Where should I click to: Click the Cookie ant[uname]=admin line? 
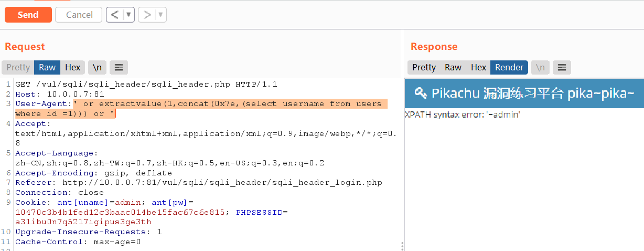pyautogui.click(x=104, y=202)
